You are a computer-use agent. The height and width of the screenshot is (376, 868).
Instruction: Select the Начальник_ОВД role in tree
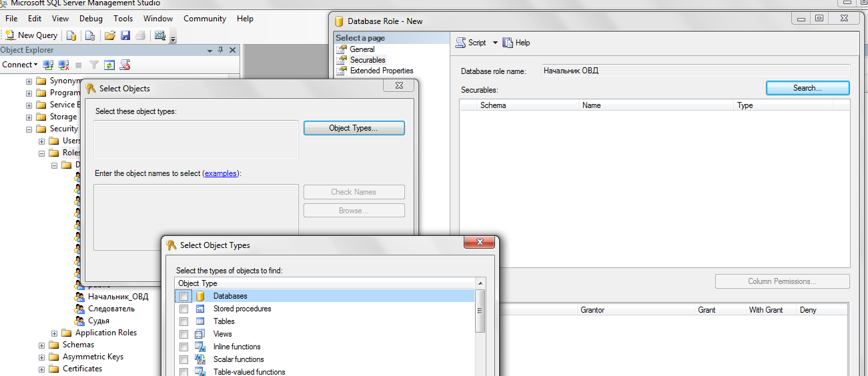tap(118, 297)
